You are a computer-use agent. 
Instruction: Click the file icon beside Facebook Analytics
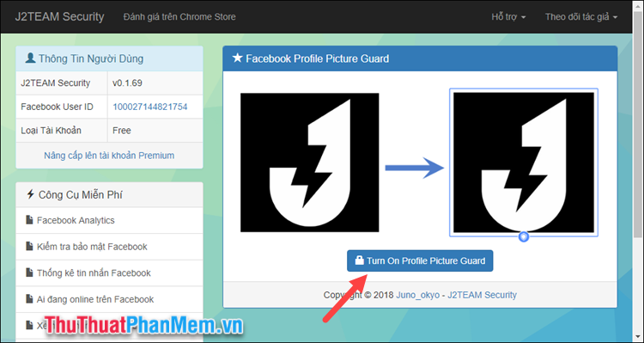29,220
